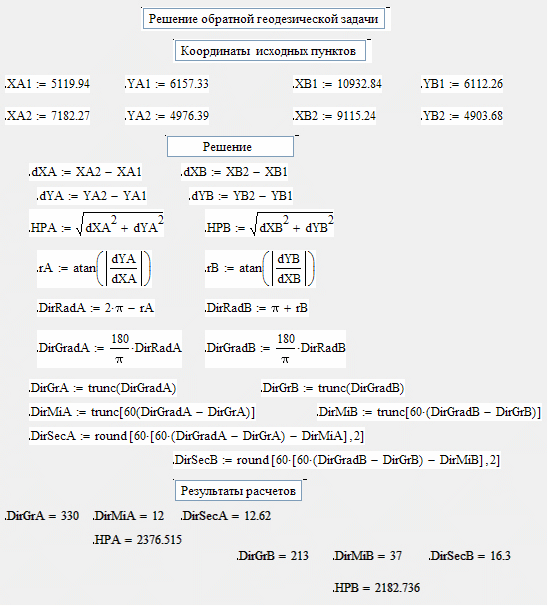The width and height of the screenshot is (548, 606).
Task: Click the result HPB = 2182.736
Action: pyautogui.click(x=376, y=588)
